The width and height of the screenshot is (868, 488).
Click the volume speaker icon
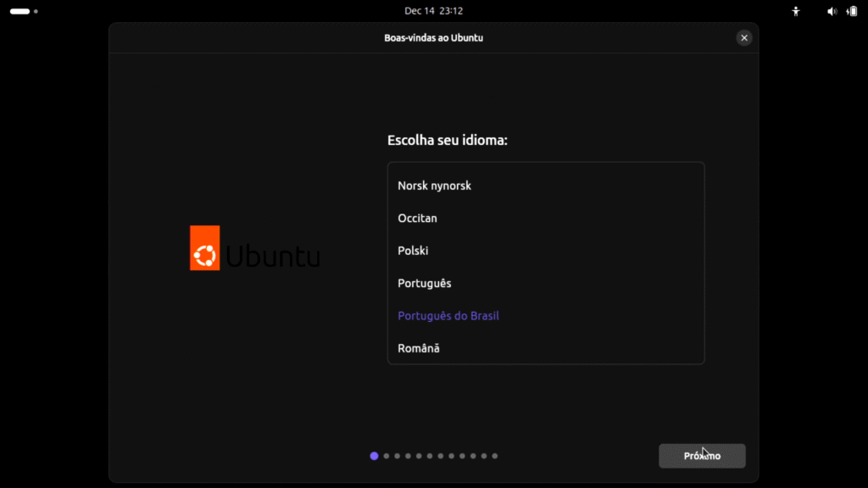[x=832, y=11]
